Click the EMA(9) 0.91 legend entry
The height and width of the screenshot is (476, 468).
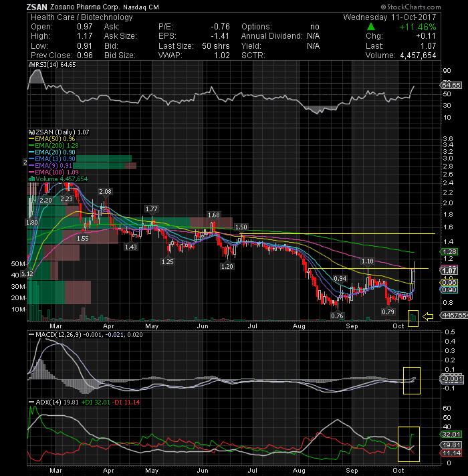[x=50, y=166]
